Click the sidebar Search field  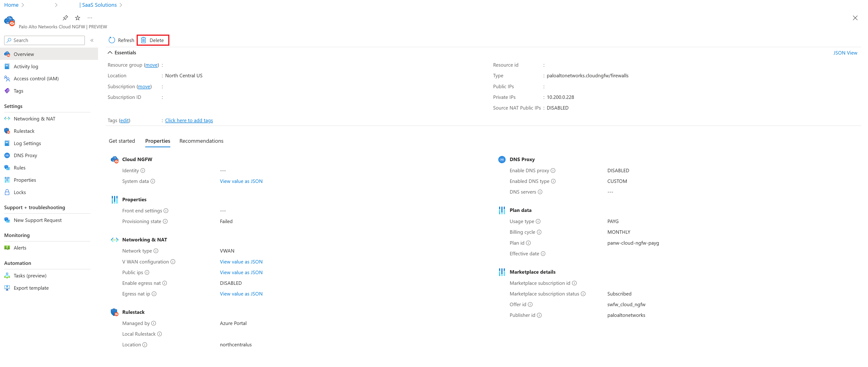47,40
